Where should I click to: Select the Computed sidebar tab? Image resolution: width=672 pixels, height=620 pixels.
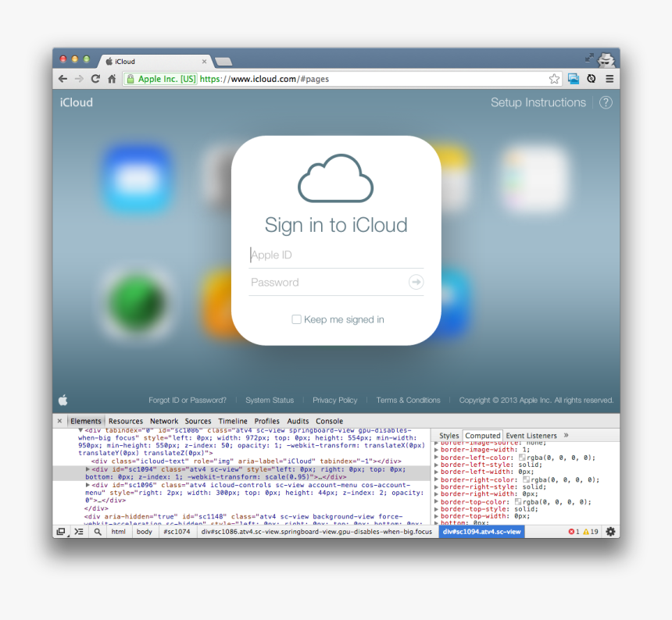click(x=483, y=436)
